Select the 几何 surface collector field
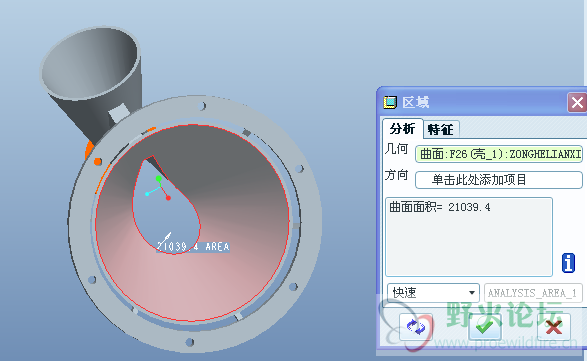 499,154
